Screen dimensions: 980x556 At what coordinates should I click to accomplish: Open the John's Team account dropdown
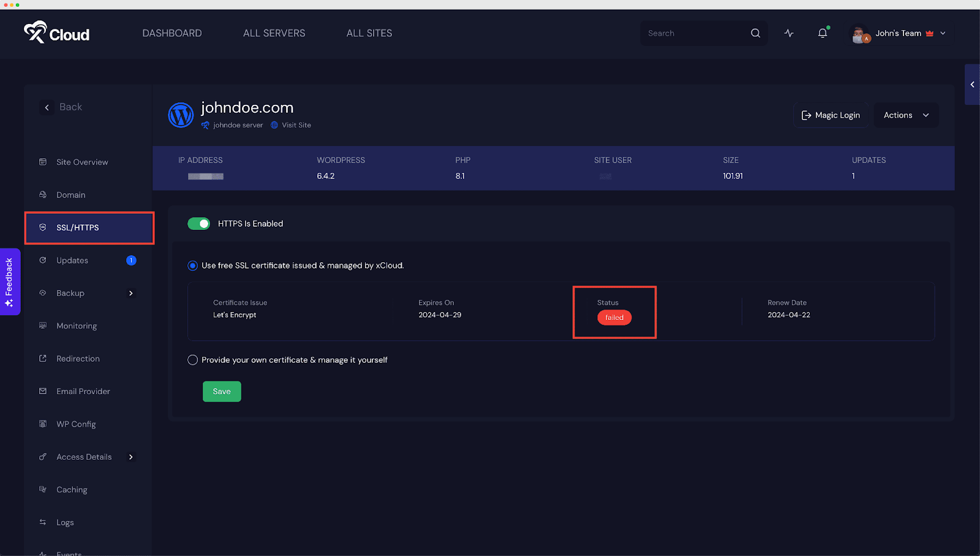tap(899, 33)
